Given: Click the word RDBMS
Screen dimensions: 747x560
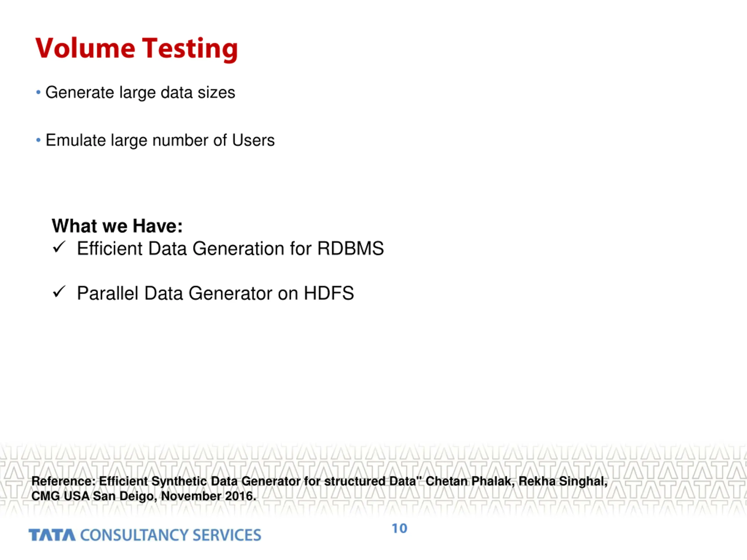Looking at the screenshot, I should (350, 249).
